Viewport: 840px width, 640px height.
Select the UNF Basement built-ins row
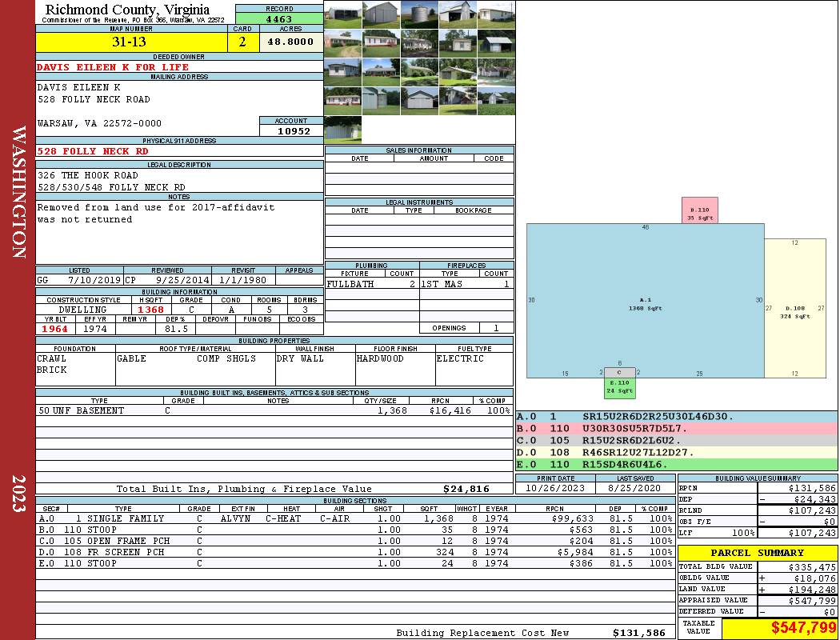pos(274,410)
